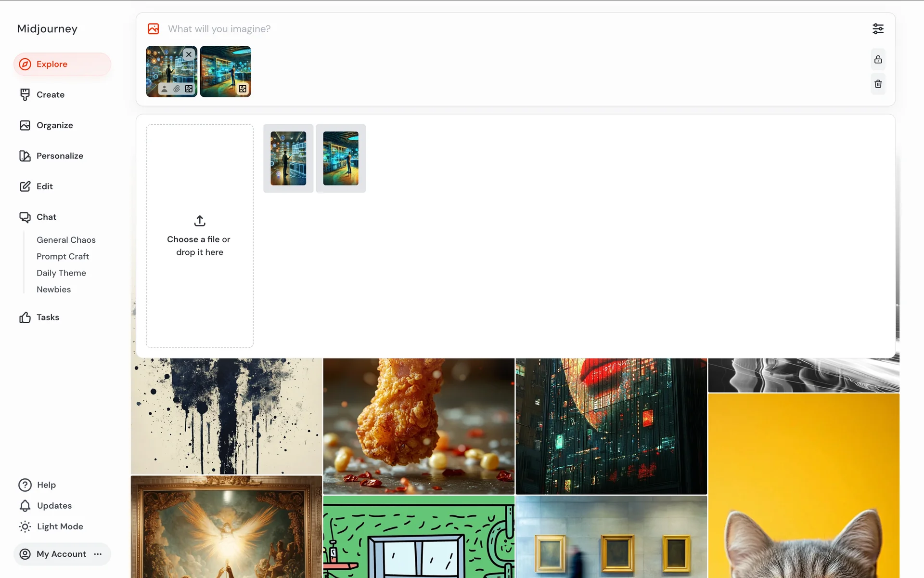Go to Organize in the sidebar
This screenshot has height=578, width=924.
(54, 125)
